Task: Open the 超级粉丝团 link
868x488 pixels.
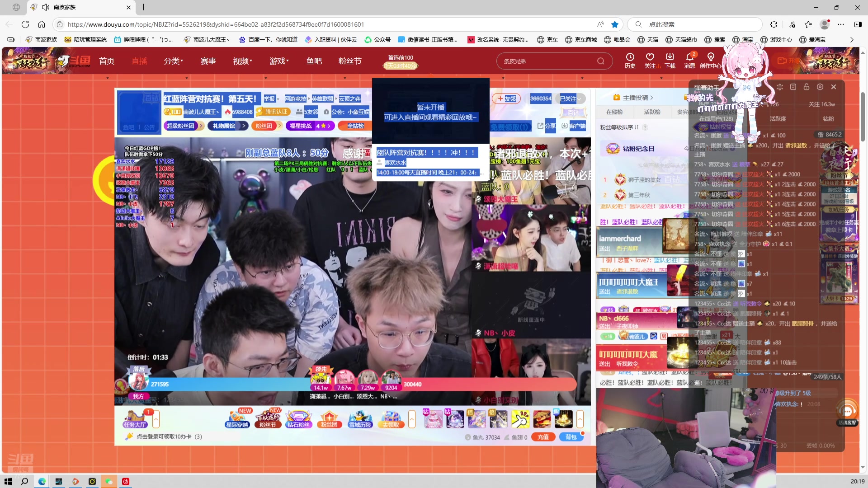Action: click(x=184, y=126)
